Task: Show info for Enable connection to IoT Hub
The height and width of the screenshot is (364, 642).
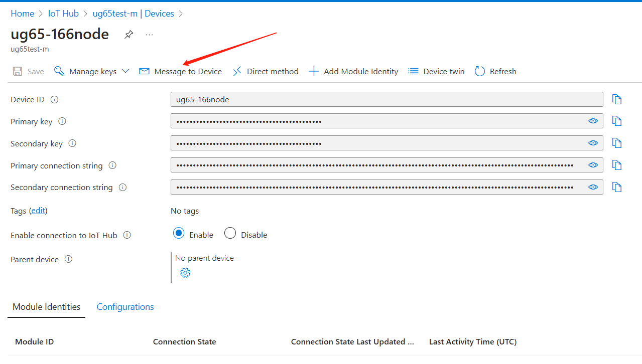Action: tap(127, 235)
